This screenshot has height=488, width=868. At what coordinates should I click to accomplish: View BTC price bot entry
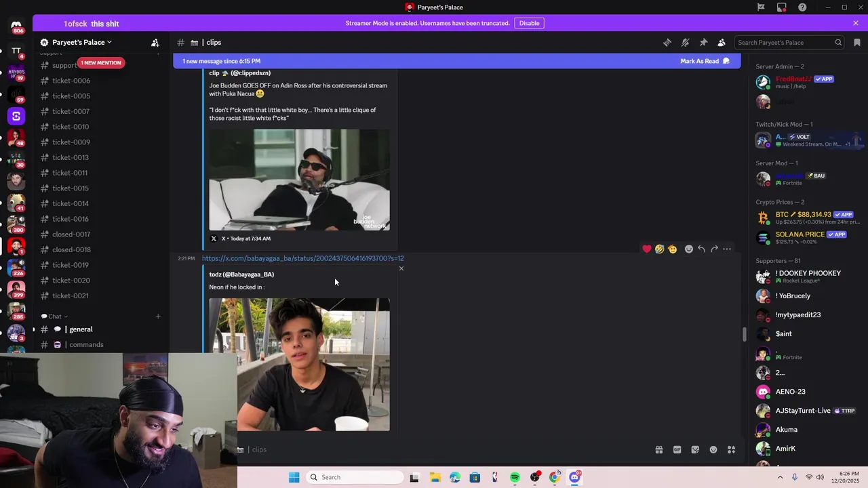(807, 218)
